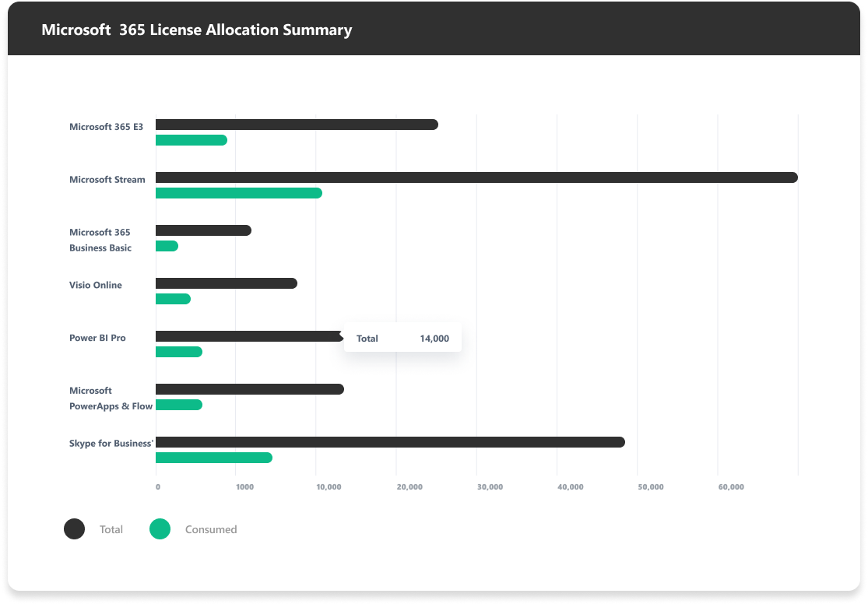Click the Total 14,000 tooltip
The height and width of the screenshot is (604, 868).
(402, 339)
